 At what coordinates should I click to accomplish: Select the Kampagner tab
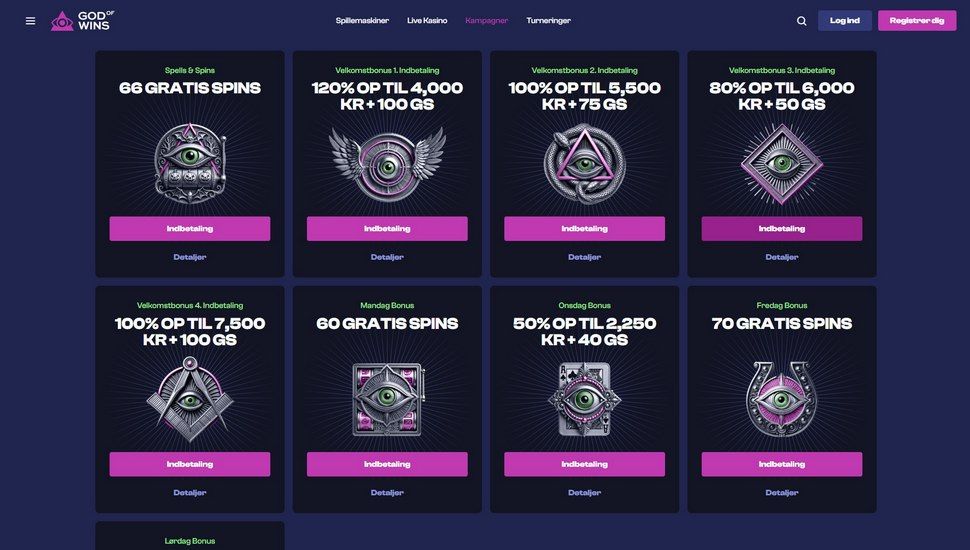pyautogui.click(x=486, y=21)
